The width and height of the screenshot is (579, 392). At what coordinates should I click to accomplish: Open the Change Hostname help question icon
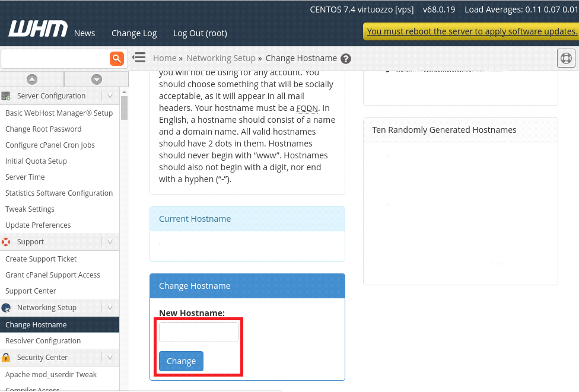tap(346, 59)
